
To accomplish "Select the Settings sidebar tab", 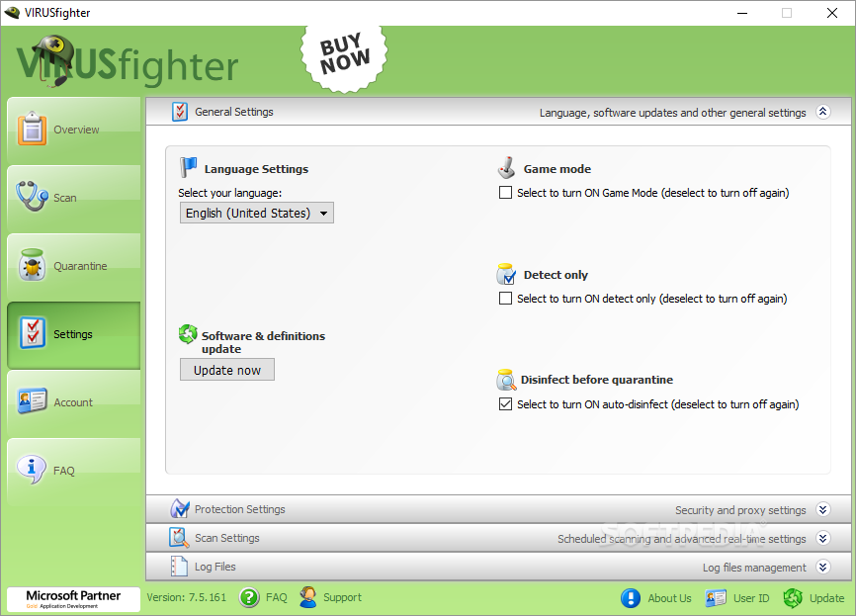I will click(x=74, y=335).
